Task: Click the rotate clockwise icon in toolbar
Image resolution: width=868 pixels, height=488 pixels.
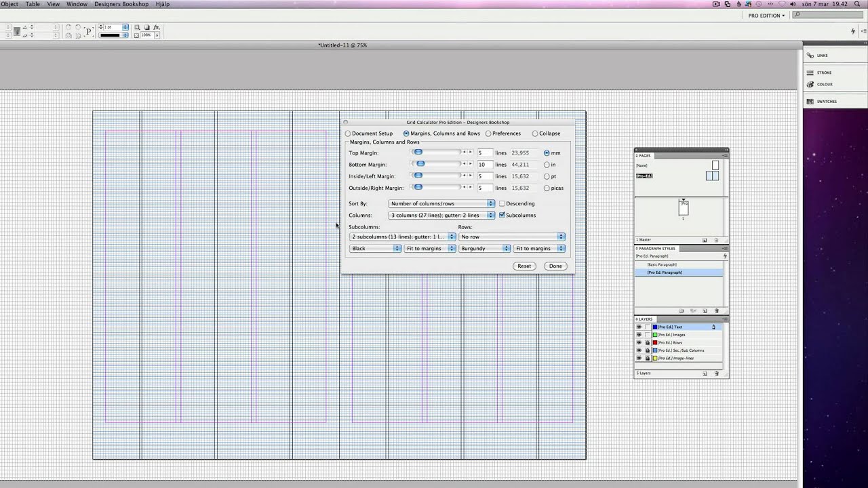Action: [68, 28]
